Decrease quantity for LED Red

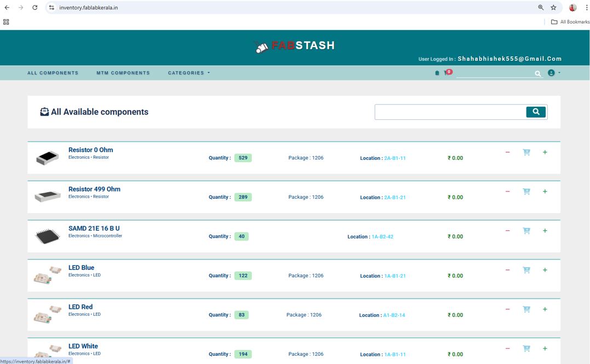(x=508, y=309)
